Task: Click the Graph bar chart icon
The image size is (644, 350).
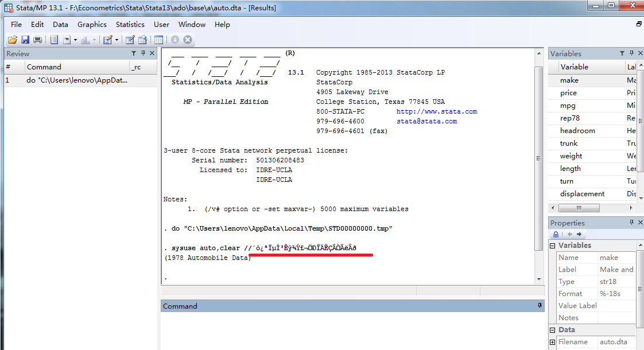Action: (x=86, y=40)
